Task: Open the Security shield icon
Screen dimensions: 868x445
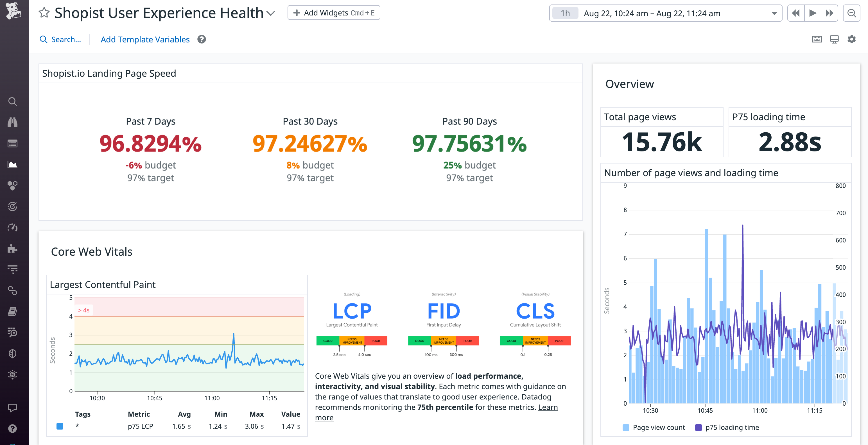Action: click(13, 354)
